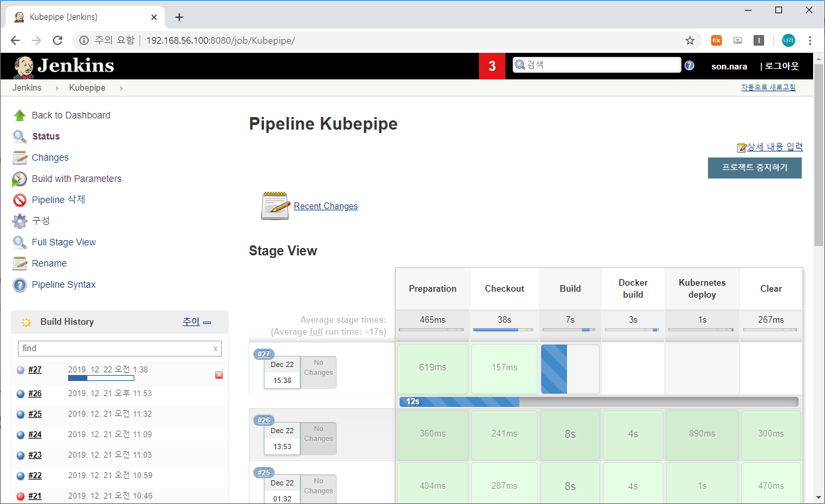825x504 pixels.
Task: Click the 619ms Preparation cell of #27
Action: point(433,368)
